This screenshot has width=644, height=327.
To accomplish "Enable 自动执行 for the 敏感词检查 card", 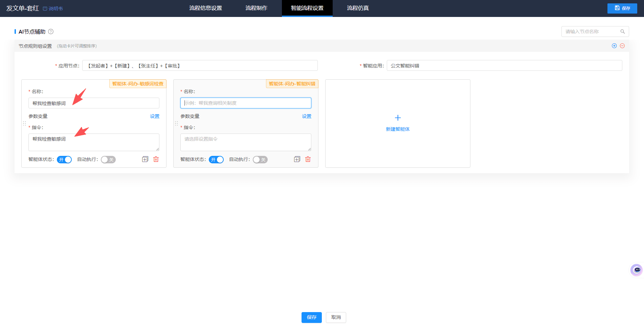I will point(108,160).
